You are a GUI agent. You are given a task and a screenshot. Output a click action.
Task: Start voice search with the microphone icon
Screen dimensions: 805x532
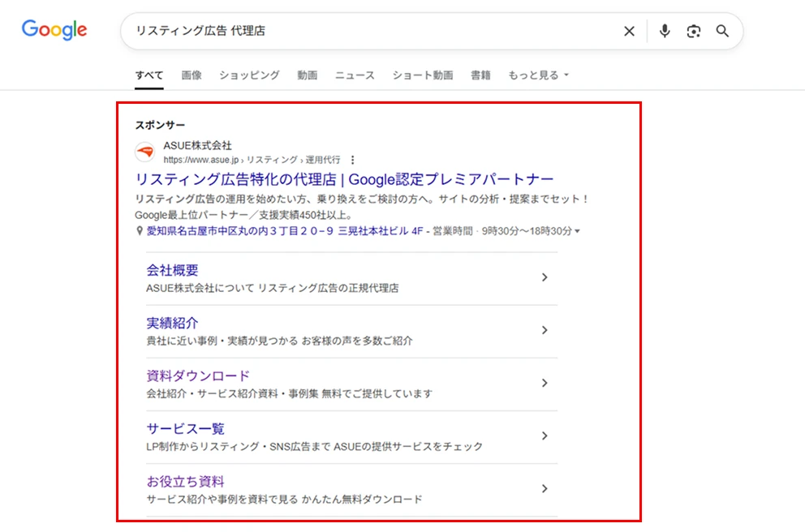tap(665, 31)
